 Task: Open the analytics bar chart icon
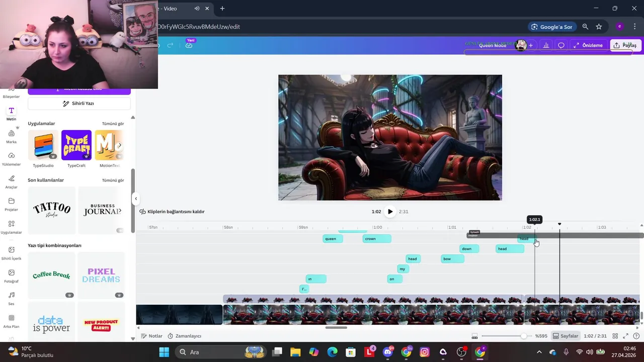(x=546, y=45)
